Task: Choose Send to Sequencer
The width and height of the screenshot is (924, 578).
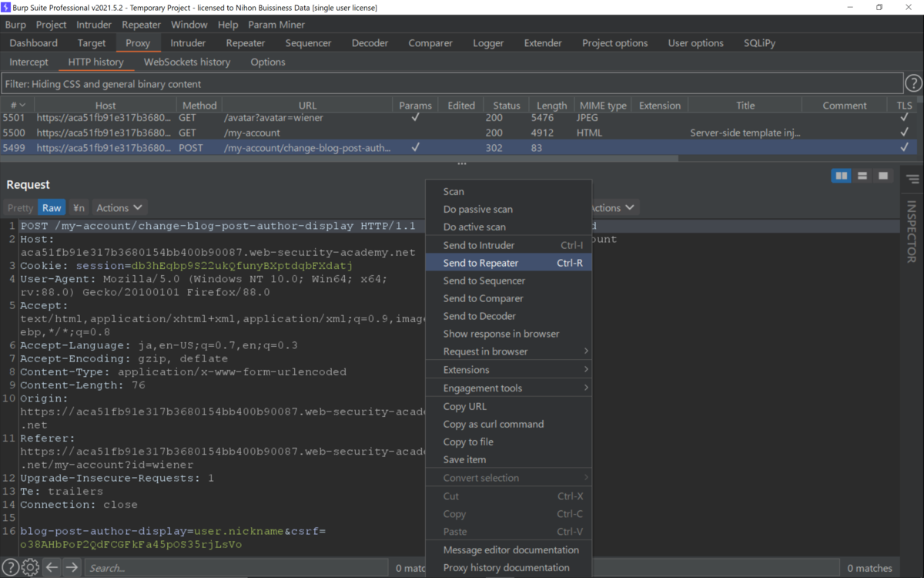Action: click(x=508, y=281)
